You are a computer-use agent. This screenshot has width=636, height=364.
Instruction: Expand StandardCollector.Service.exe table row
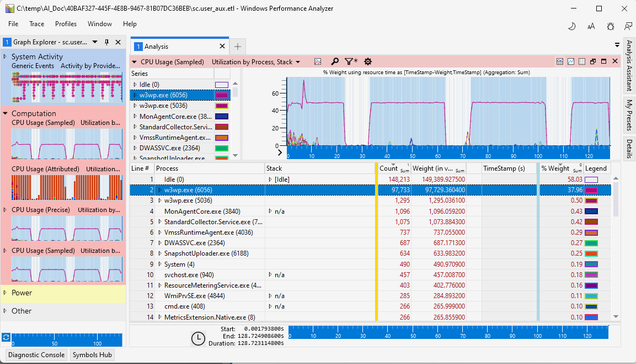coord(160,222)
